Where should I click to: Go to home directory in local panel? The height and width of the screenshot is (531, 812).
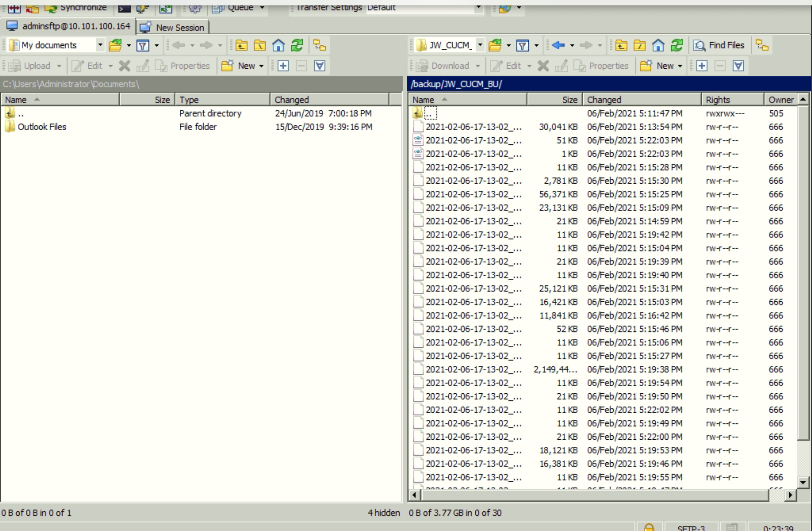pyautogui.click(x=278, y=45)
